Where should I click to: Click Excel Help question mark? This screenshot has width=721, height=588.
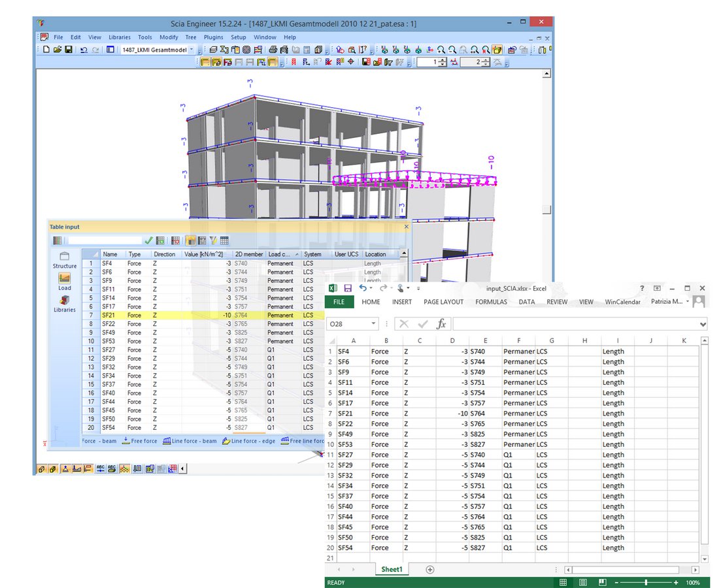[643, 288]
